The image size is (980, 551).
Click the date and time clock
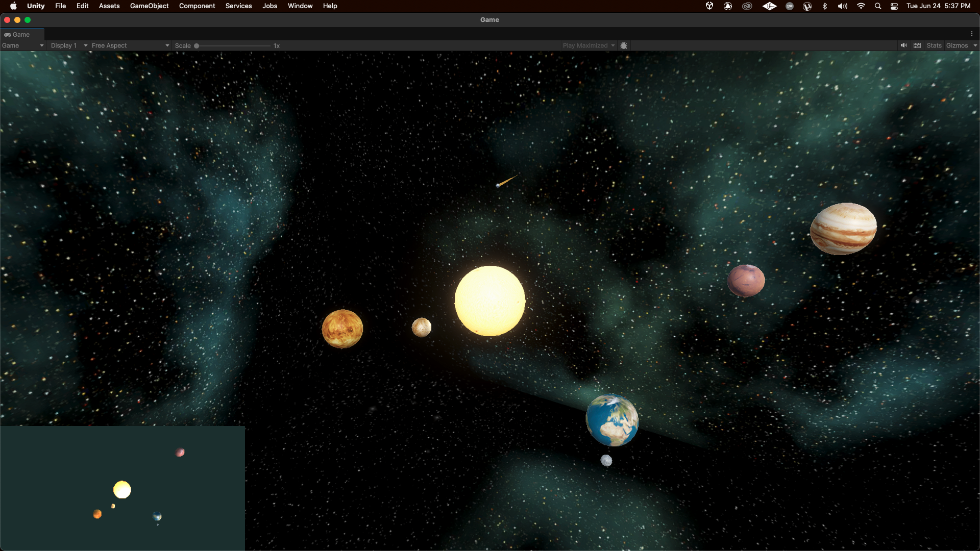(x=939, y=6)
